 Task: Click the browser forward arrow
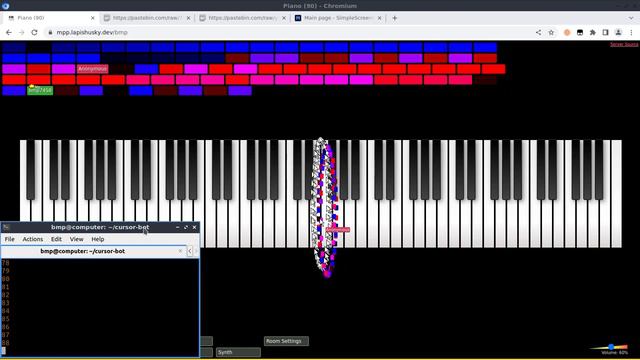22,32
